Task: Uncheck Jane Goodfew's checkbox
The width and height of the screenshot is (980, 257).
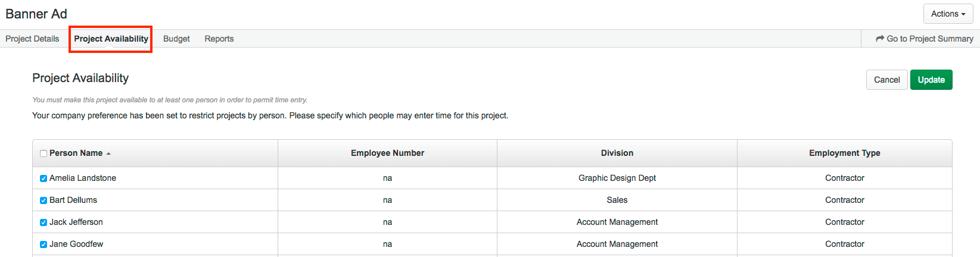Action: point(43,245)
